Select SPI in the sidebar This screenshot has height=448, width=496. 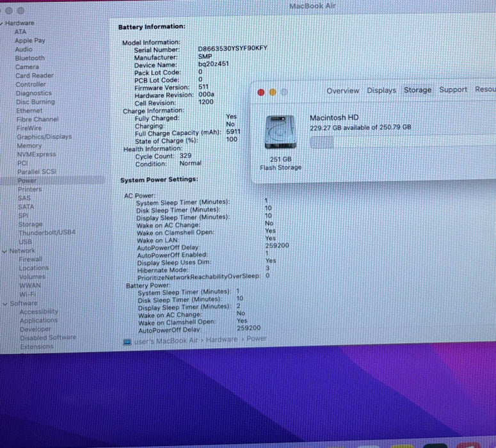[23, 216]
